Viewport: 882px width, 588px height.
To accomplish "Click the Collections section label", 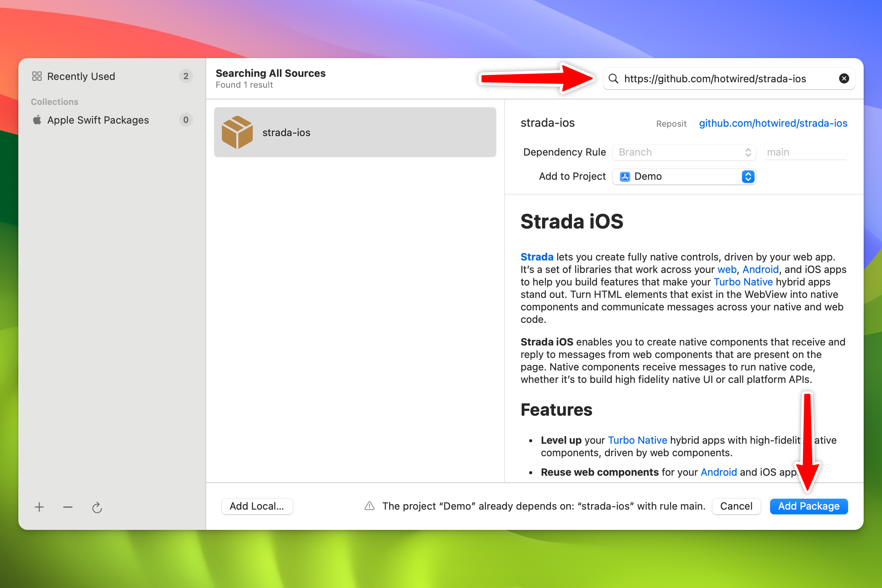I will coord(55,102).
